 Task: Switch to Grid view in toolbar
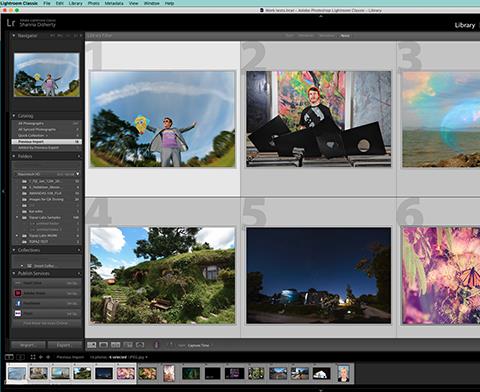pyautogui.click(x=92, y=345)
